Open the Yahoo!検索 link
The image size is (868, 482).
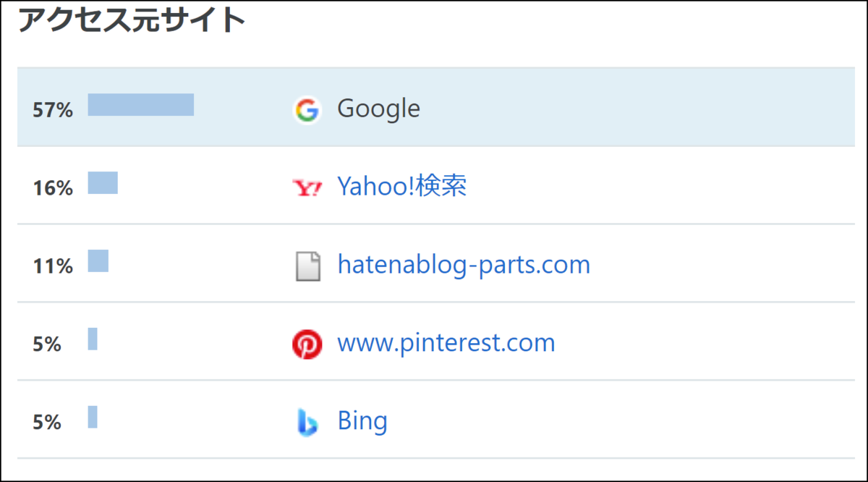(402, 187)
